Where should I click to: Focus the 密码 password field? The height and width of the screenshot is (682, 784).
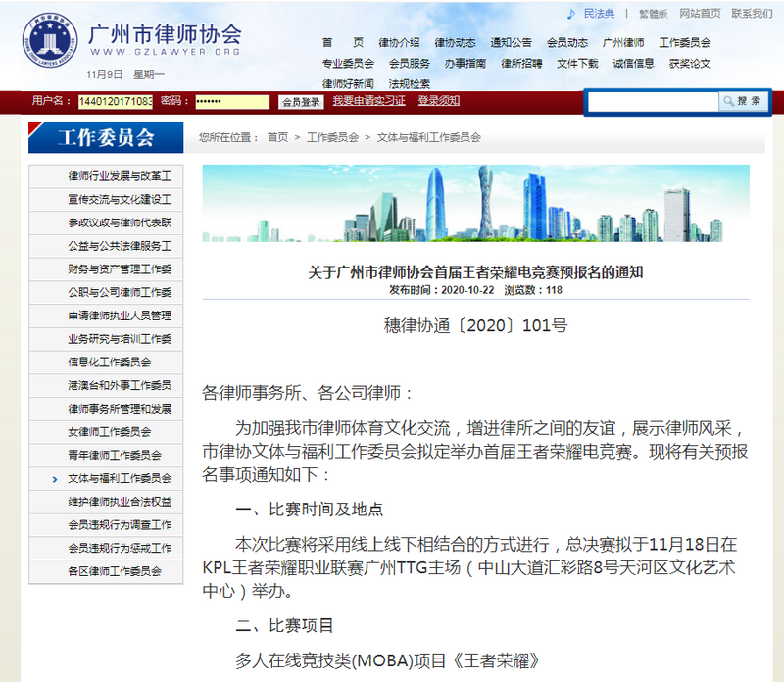pyautogui.click(x=232, y=102)
